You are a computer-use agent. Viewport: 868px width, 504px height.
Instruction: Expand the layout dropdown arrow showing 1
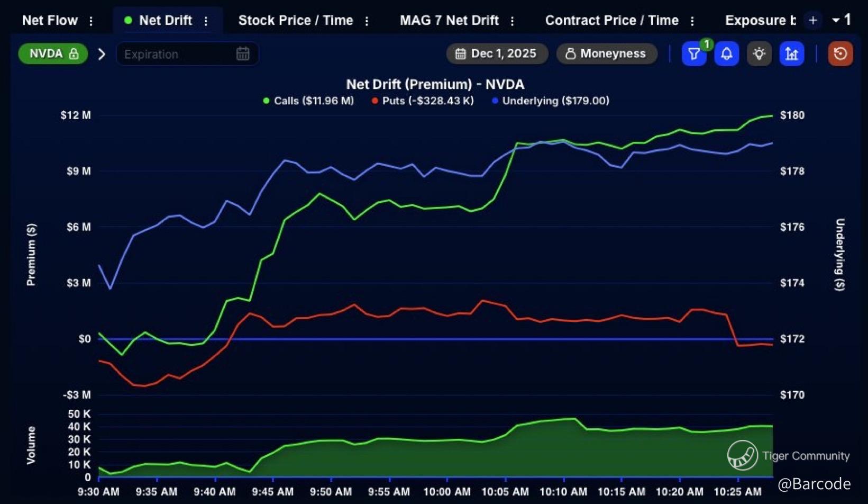[842, 20]
